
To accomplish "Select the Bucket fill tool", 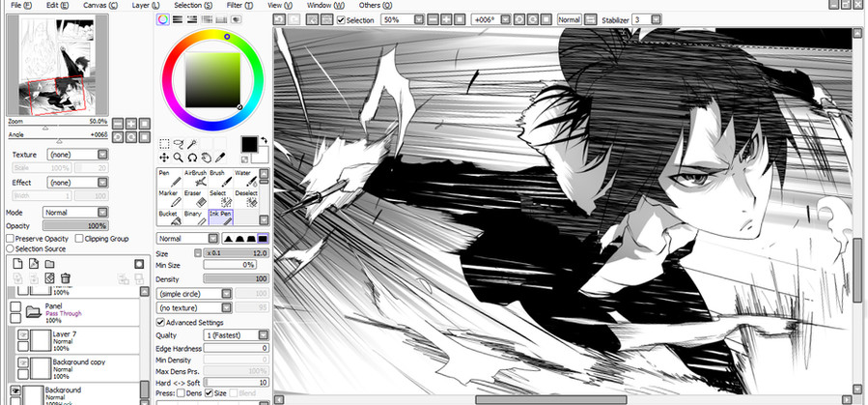I will point(169,217).
